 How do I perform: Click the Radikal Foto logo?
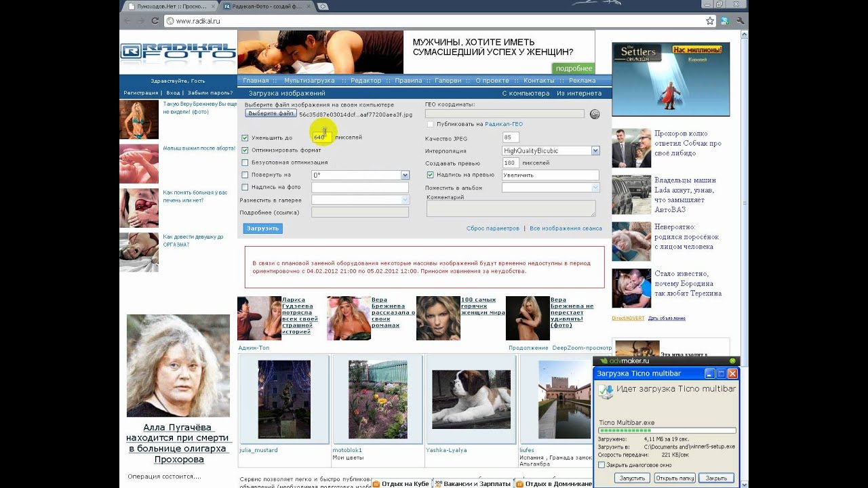(x=178, y=52)
